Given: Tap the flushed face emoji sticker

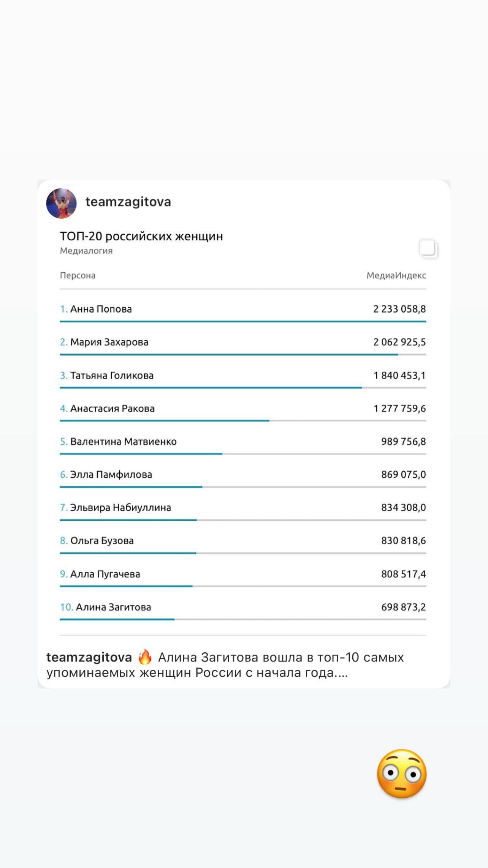Looking at the screenshot, I should [402, 774].
